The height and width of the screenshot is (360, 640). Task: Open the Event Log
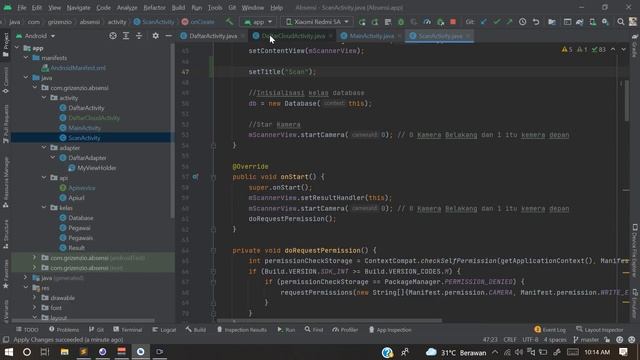click(550, 329)
